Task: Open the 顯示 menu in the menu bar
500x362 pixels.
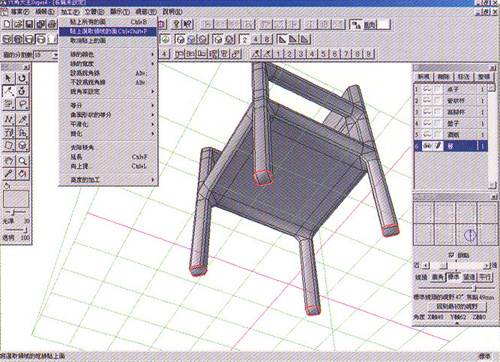Action: [x=120, y=12]
